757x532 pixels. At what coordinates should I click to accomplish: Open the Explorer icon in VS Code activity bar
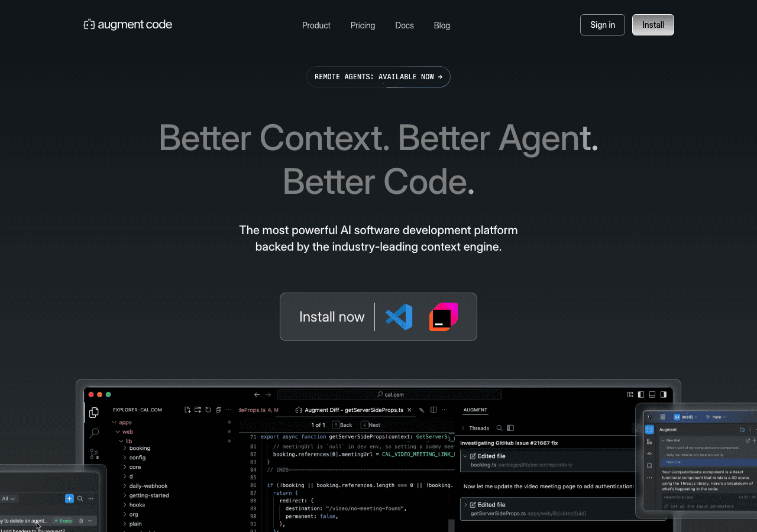[x=93, y=411]
